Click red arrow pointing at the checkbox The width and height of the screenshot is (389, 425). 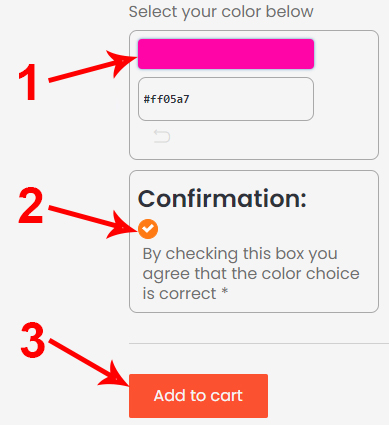point(93,221)
